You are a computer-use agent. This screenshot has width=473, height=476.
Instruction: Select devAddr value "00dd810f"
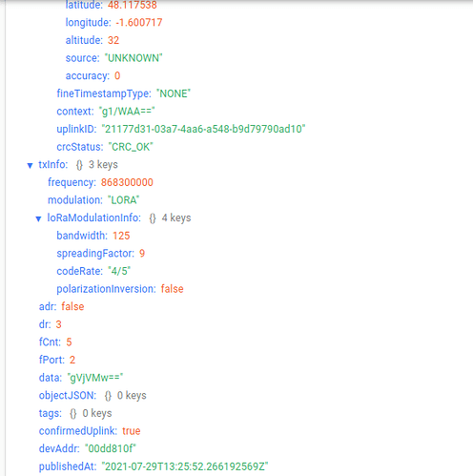pos(111,448)
